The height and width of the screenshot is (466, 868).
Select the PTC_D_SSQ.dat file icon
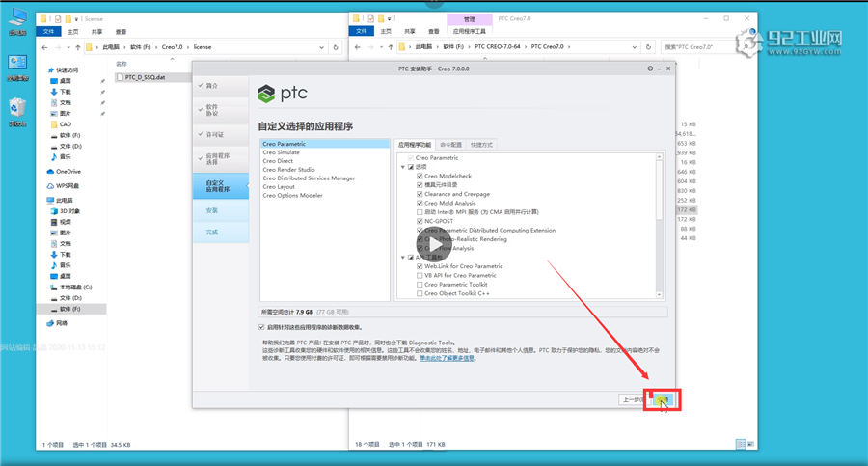coord(120,77)
